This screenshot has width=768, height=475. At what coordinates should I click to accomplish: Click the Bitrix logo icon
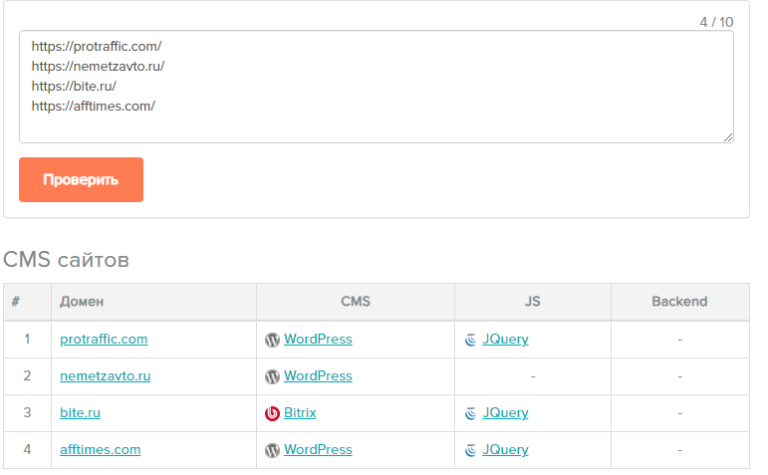[x=272, y=414]
